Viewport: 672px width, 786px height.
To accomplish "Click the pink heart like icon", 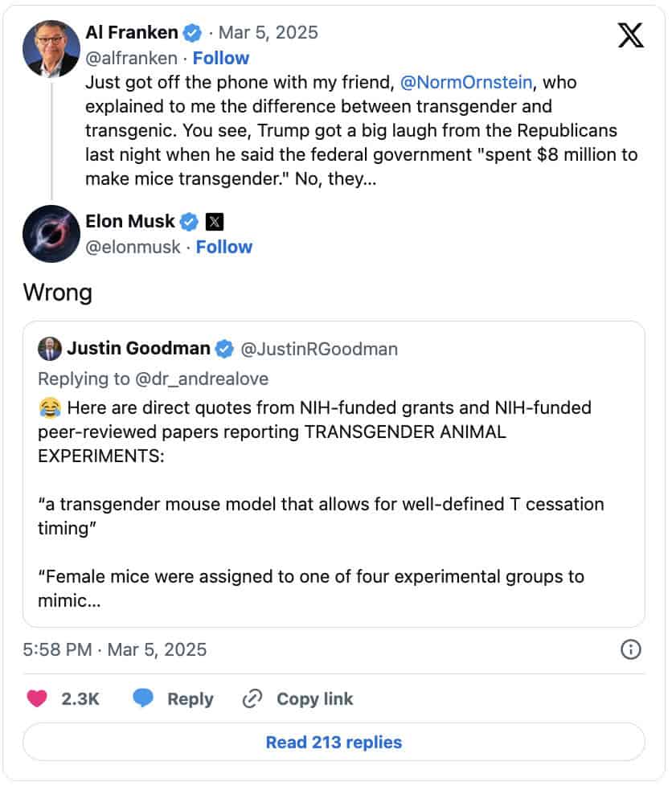I will (x=37, y=698).
